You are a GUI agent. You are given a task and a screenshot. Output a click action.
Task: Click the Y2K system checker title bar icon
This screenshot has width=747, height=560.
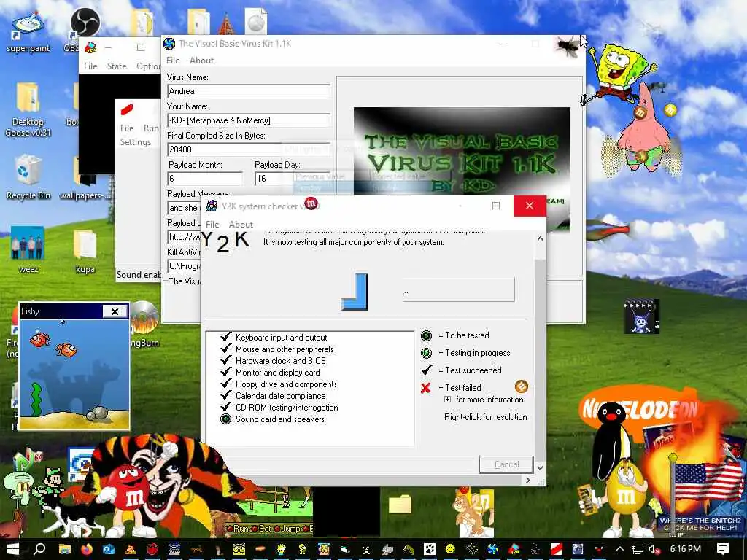point(212,206)
